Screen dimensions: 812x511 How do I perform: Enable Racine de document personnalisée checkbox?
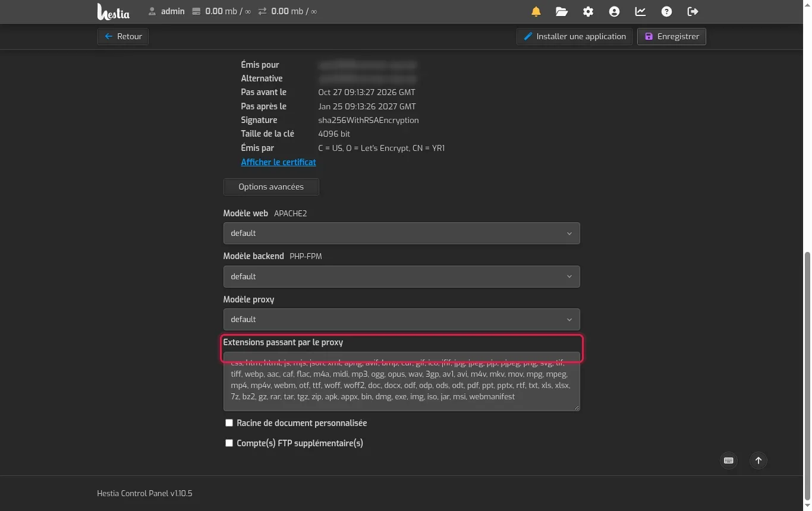point(229,423)
